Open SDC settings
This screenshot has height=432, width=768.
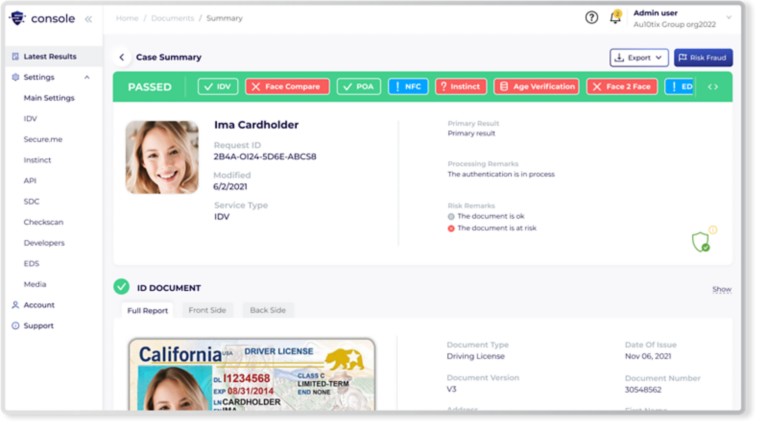pyautogui.click(x=31, y=201)
